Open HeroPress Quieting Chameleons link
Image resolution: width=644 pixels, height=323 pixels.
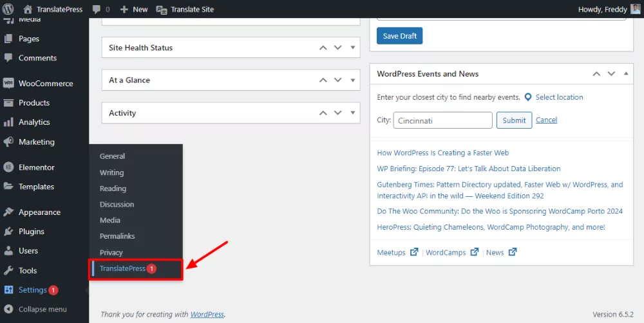pos(491,227)
